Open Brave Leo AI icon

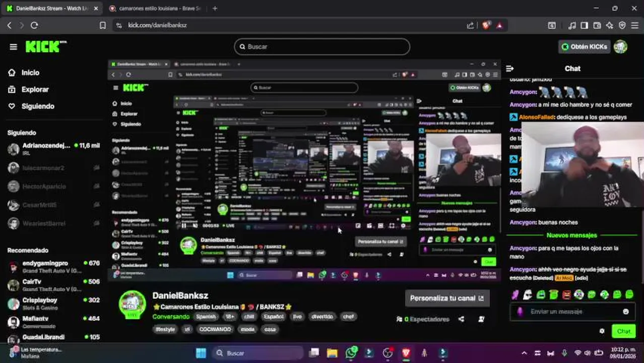(x=610, y=25)
